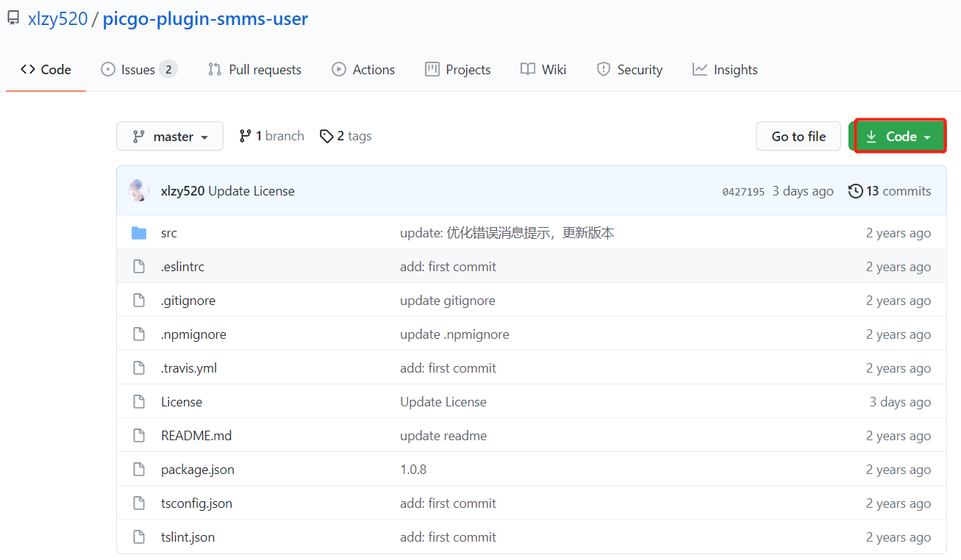View the 2 tags link

(x=346, y=136)
